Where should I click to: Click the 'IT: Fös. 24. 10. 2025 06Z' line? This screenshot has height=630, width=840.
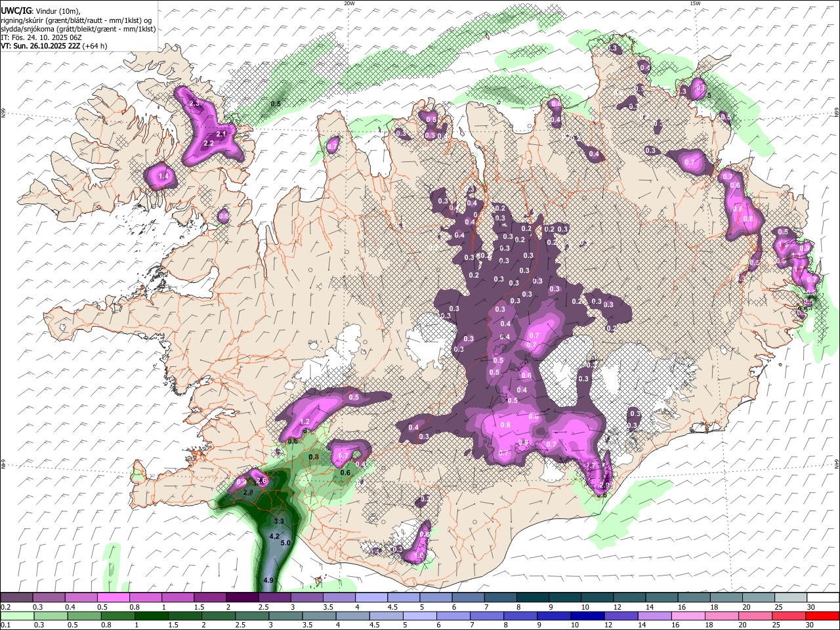(40, 37)
